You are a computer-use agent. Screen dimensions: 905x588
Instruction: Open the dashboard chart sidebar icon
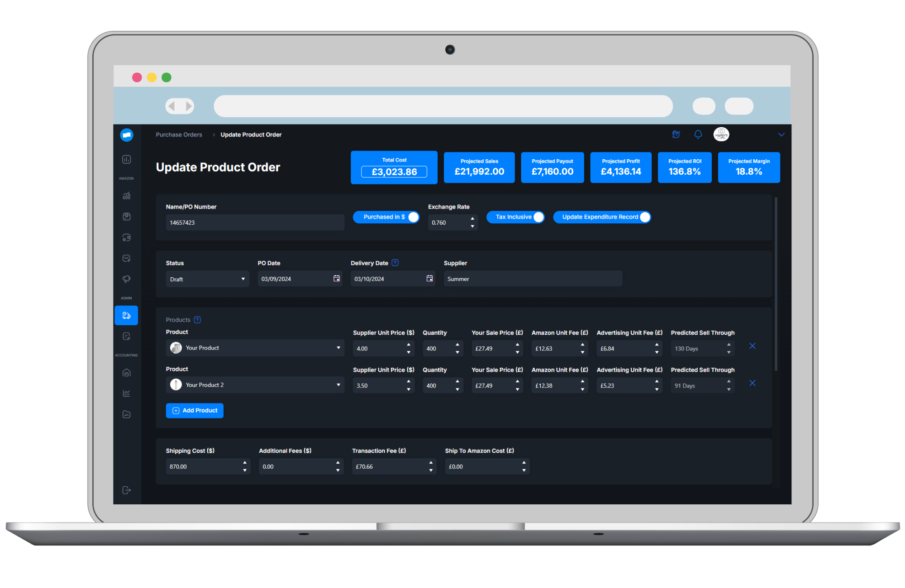[127, 159]
